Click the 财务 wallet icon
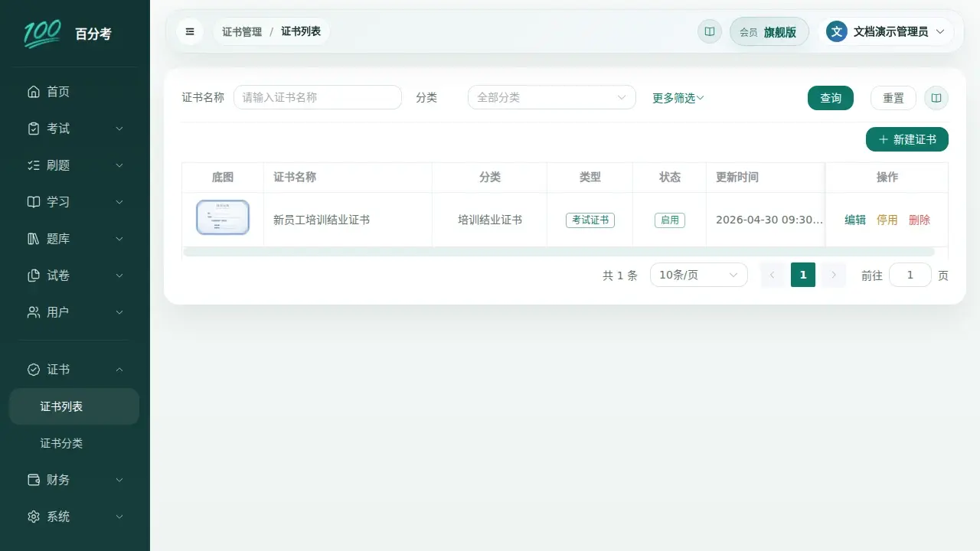Viewport: 980px width, 551px height. [34, 480]
